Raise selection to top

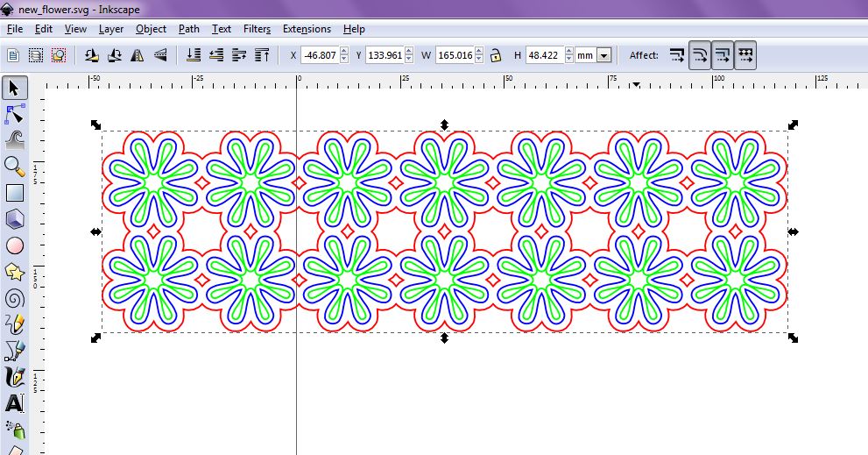click(x=261, y=55)
